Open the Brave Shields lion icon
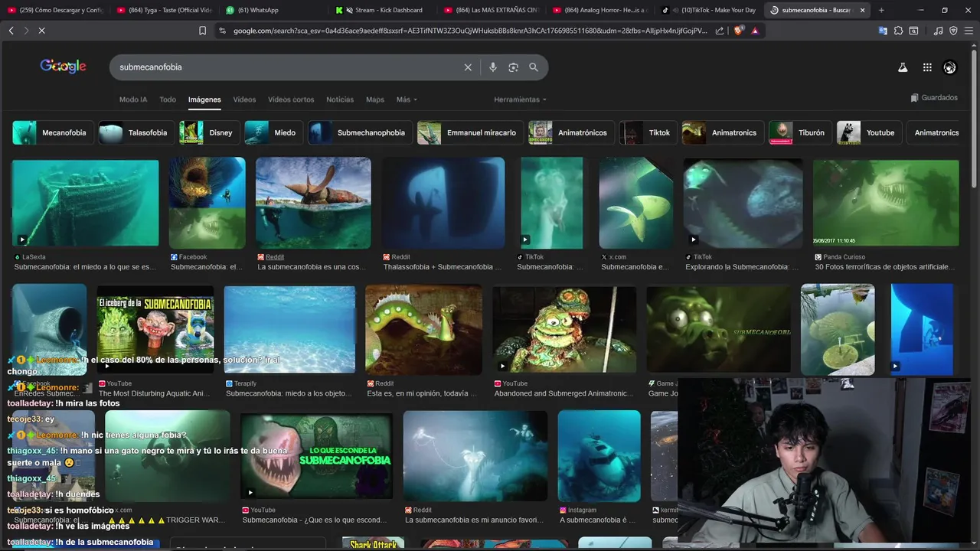The width and height of the screenshot is (980, 551). click(x=738, y=31)
